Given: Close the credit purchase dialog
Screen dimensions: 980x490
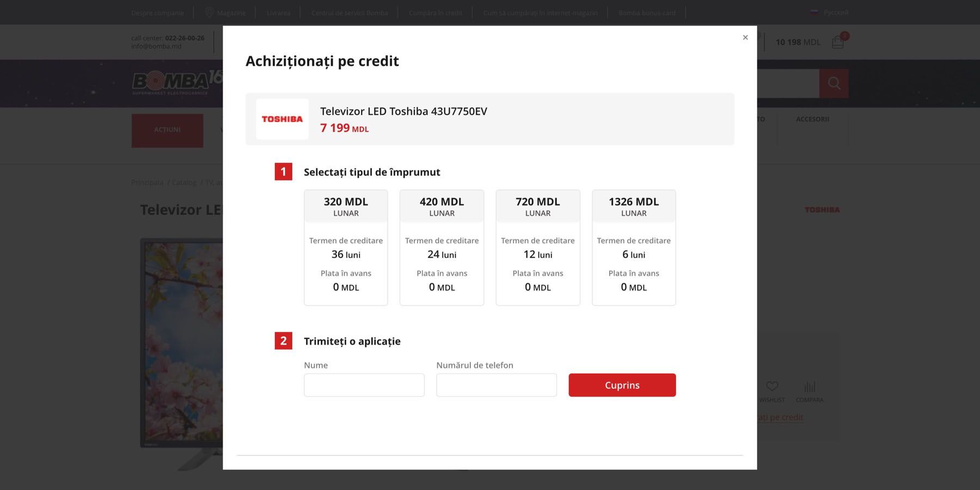Looking at the screenshot, I should pos(745,38).
